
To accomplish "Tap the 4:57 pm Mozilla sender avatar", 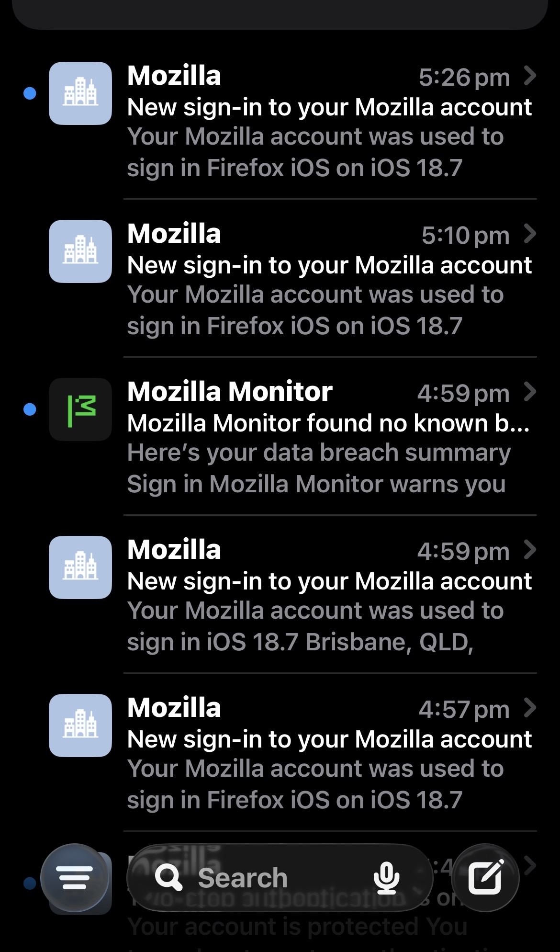I will (80, 725).
